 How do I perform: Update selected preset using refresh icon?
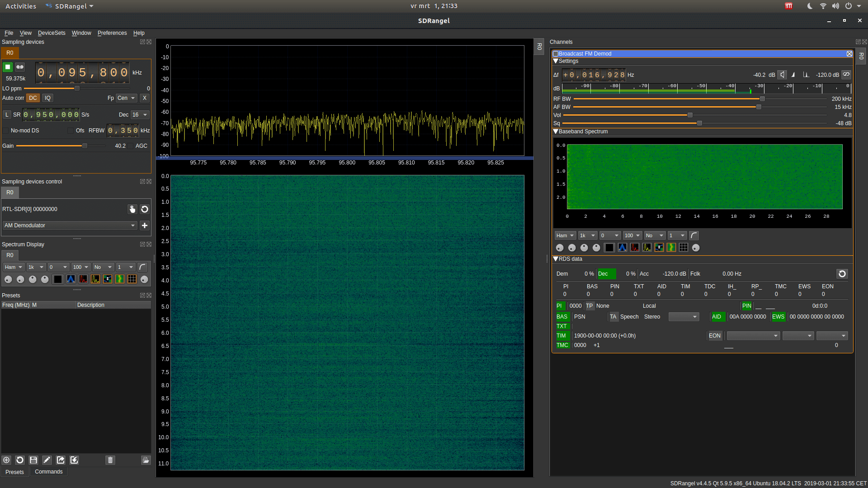coord(20,460)
